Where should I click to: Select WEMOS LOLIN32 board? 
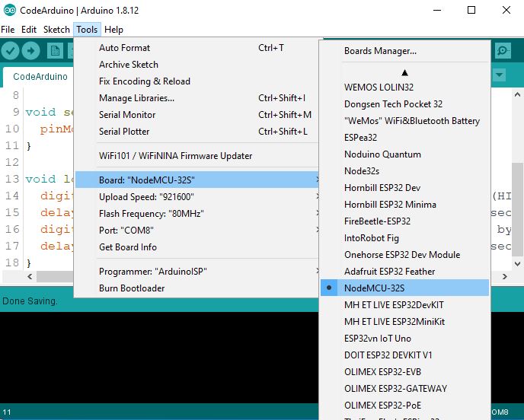(x=404, y=87)
